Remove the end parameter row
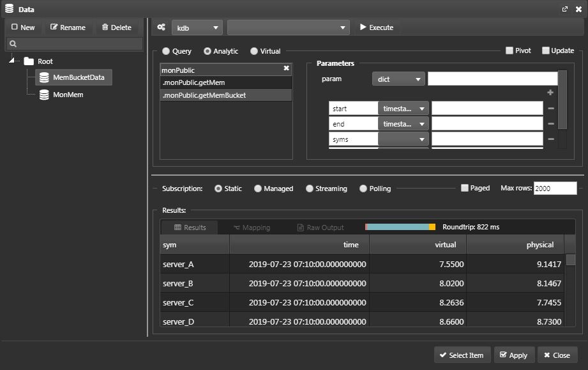 [551, 124]
